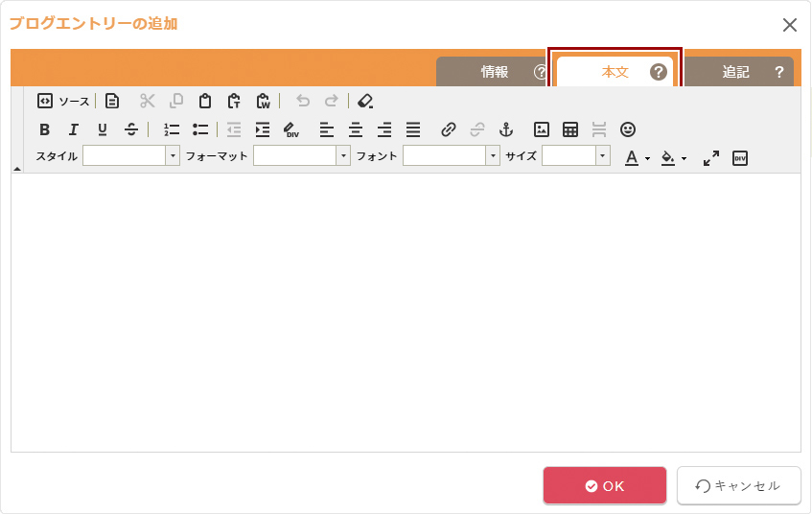This screenshot has height=514, width=812.
Task: Click the remove format eraser icon
Action: coord(364,101)
